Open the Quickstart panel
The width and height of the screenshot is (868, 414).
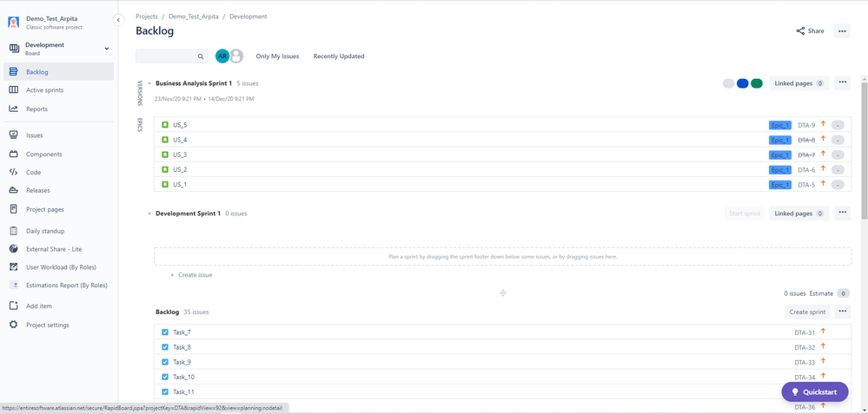point(815,392)
